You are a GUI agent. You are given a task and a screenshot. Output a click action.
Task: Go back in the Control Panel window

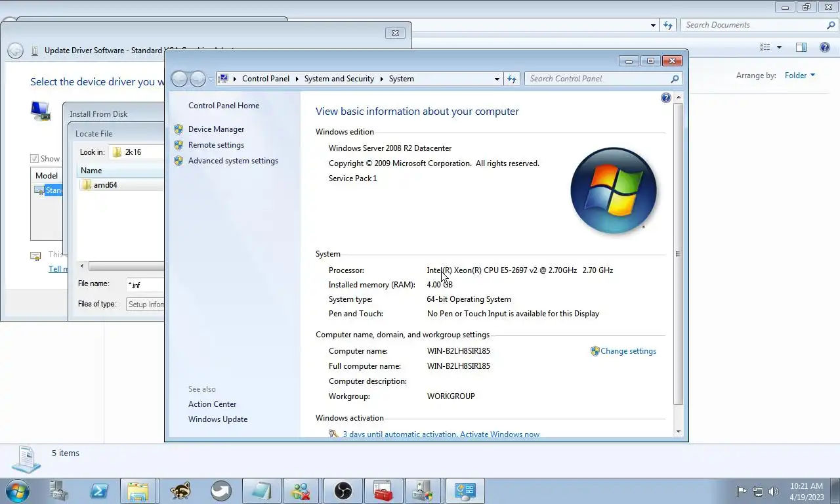point(179,79)
